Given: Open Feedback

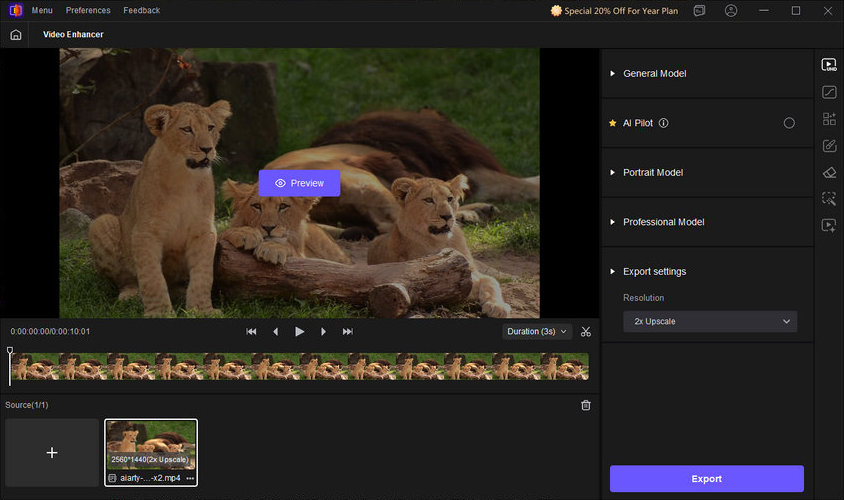Looking at the screenshot, I should [x=142, y=10].
